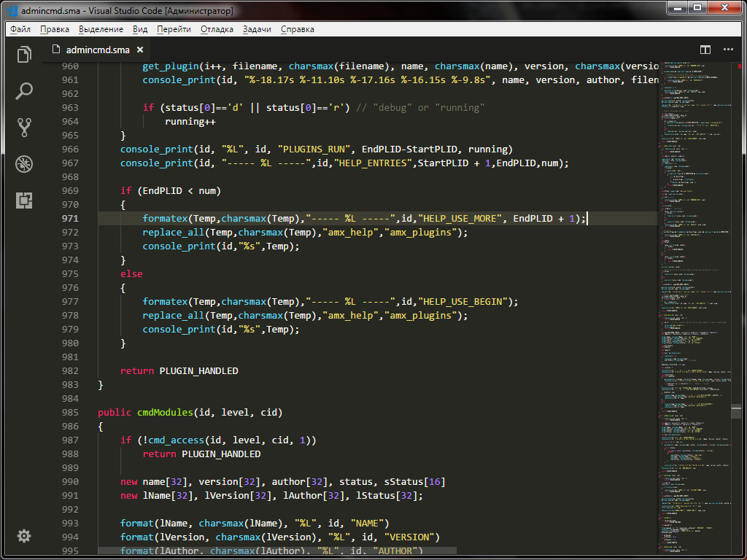Click the vertical scrollbar slider
This screenshot has width=747, height=560.
tap(736, 412)
